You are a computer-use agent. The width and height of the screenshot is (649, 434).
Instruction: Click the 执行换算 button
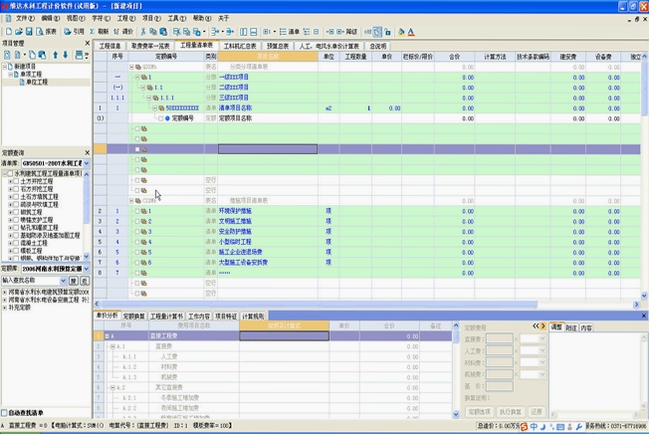tap(510, 412)
